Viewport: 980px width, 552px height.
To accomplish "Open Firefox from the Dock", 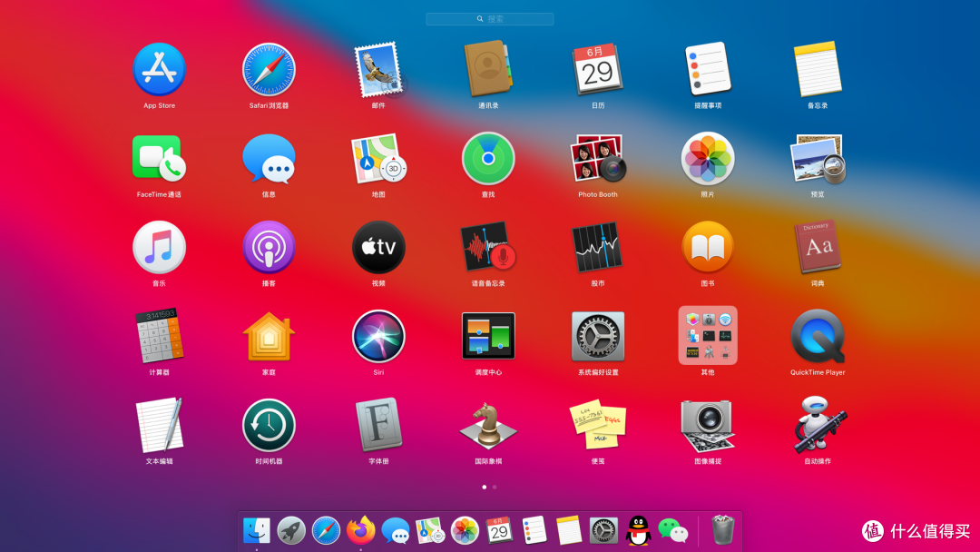I will coord(360,530).
